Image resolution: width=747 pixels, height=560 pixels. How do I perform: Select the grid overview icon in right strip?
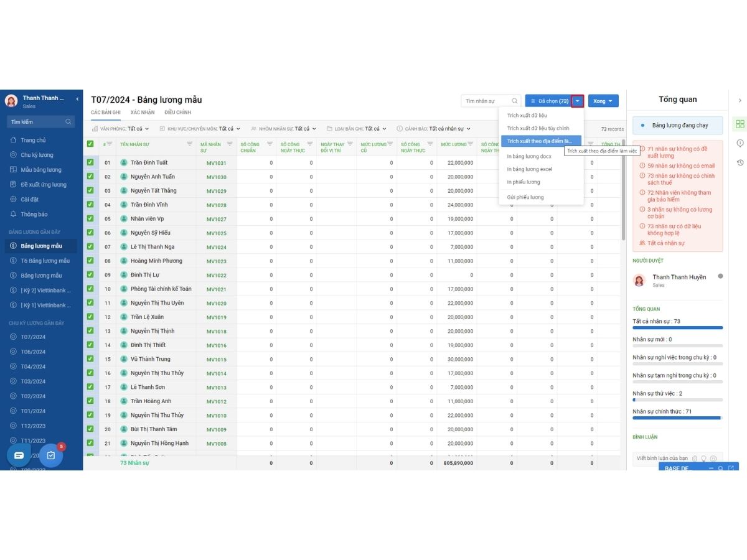(740, 124)
